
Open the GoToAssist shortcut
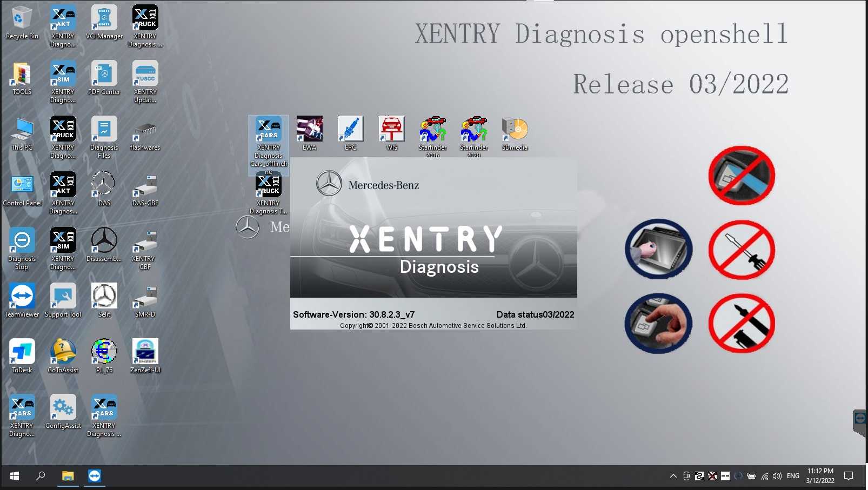63,357
